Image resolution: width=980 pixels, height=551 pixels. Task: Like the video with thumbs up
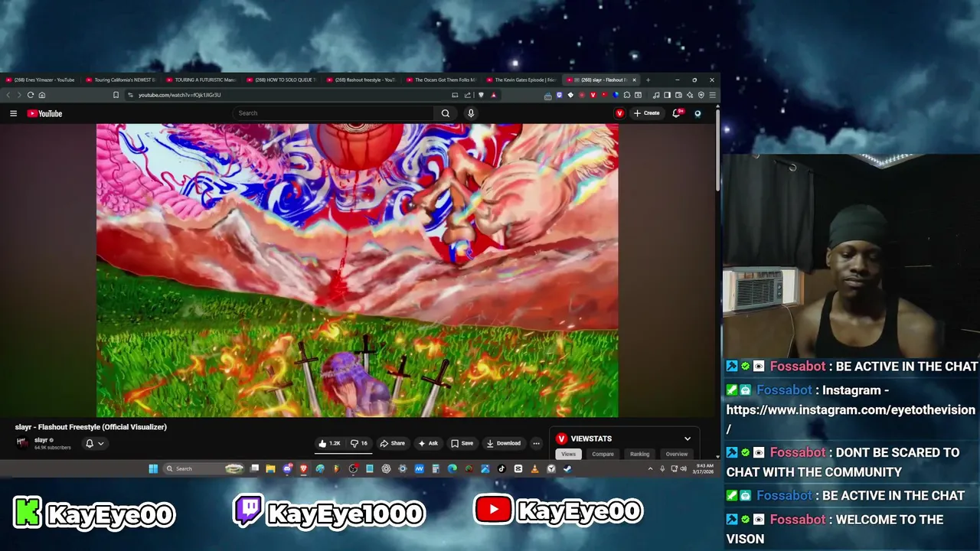(x=330, y=443)
